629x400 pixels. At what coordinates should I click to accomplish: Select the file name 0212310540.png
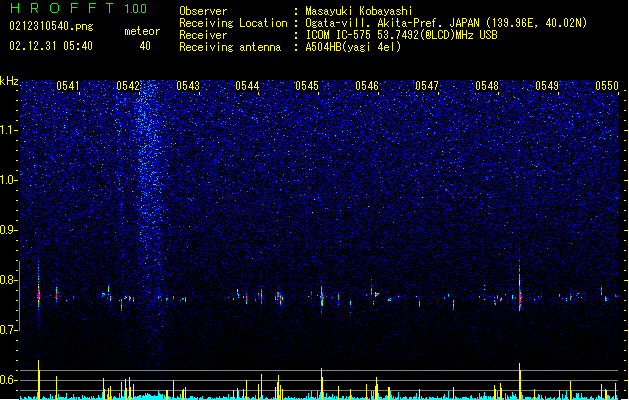(51, 26)
